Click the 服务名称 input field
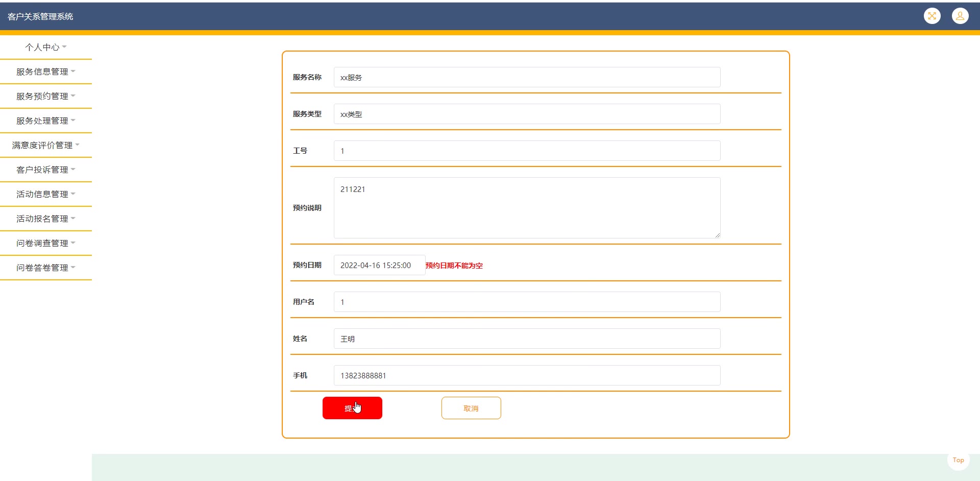 [527, 77]
